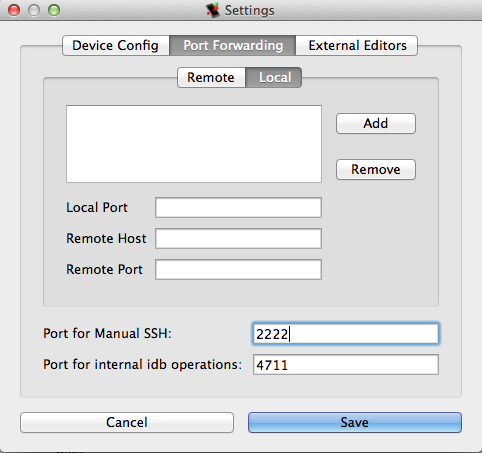Close the Settings window with red button
The height and width of the screenshot is (453, 482).
pos(14,10)
